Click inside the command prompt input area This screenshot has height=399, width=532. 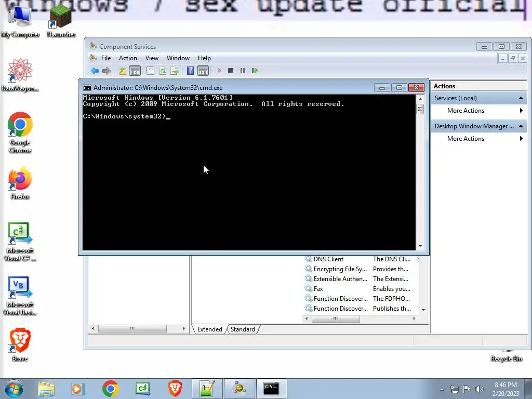click(x=249, y=172)
